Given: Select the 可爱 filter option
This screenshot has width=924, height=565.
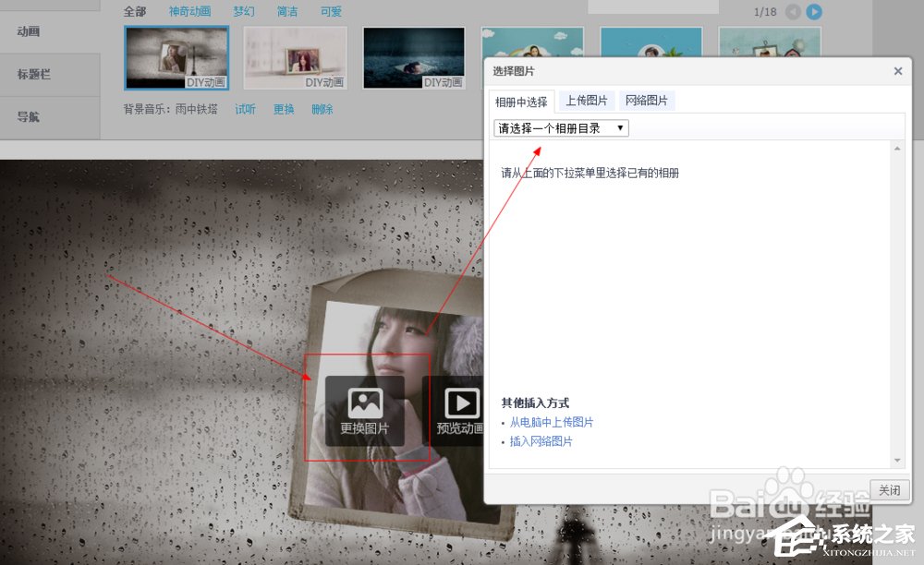Looking at the screenshot, I should click(x=330, y=11).
